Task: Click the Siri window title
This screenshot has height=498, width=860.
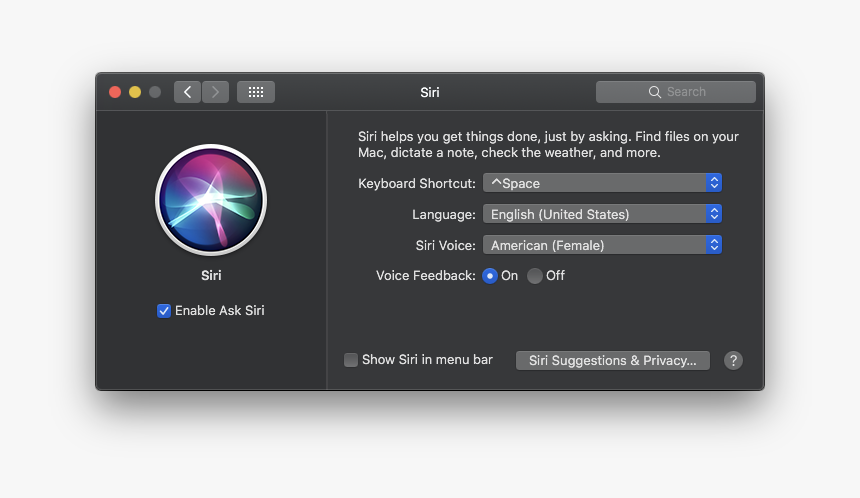Action: click(430, 92)
